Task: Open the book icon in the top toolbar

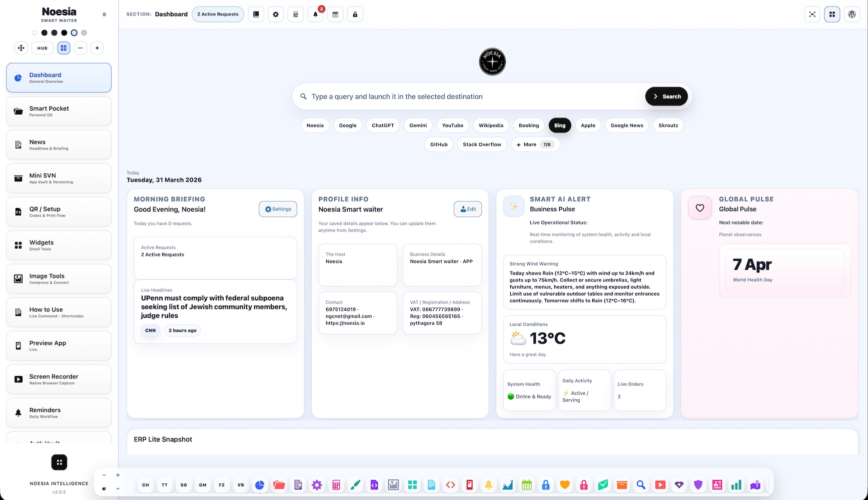Action: 256,14
